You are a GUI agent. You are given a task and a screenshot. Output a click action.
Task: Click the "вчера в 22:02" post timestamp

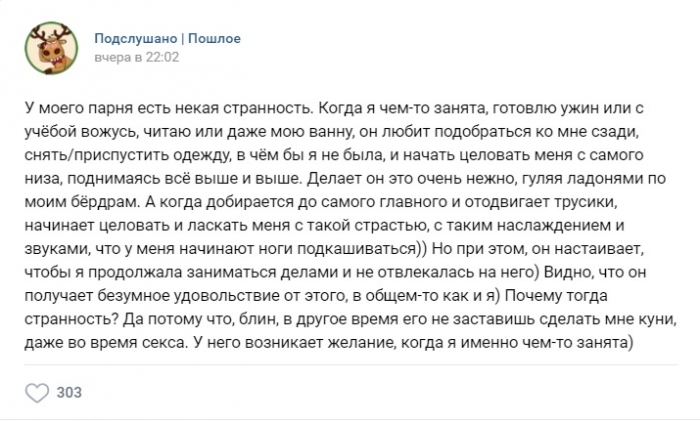[137, 58]
